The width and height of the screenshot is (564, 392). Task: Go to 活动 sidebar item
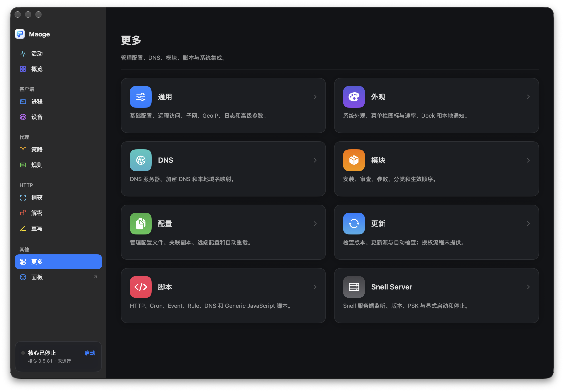coord(58,54)
